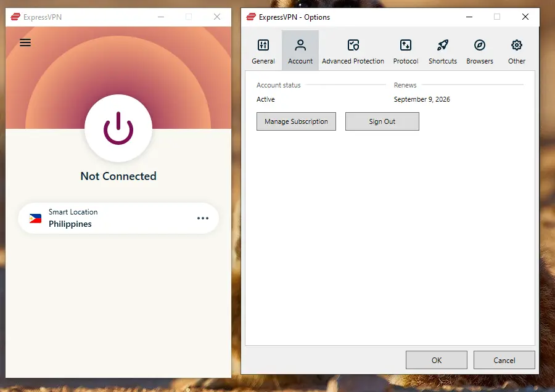Confirm options with the OK button
Image resolution: width=555 pixels, height=392 pixels.
[437, 360]
